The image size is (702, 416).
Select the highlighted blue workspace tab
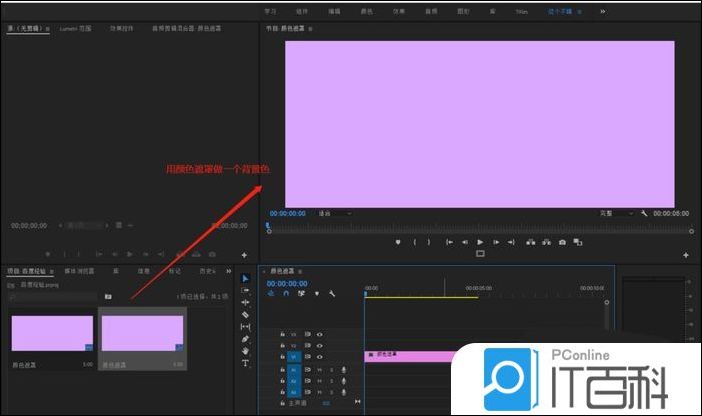pyautogui.click(x=560, y=11)
